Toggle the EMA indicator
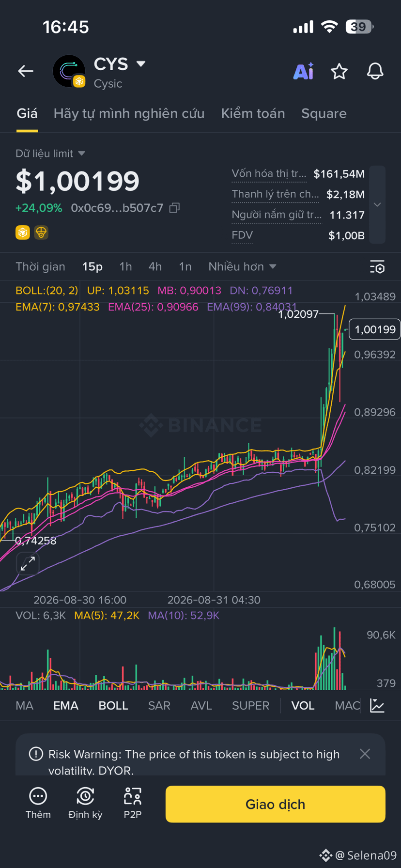The height and width of the screenshot is (868, 401). coord(66,706)
